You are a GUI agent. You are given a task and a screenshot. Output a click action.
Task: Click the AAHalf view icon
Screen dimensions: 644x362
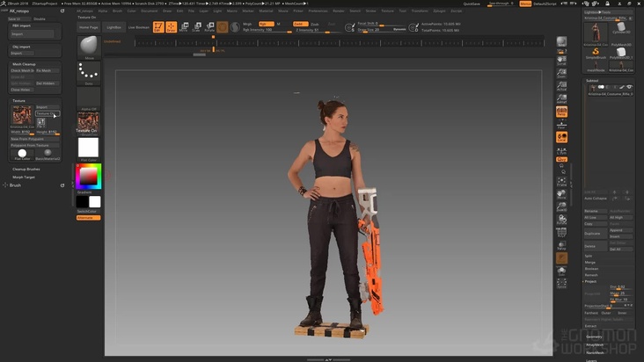coord(561,98)
